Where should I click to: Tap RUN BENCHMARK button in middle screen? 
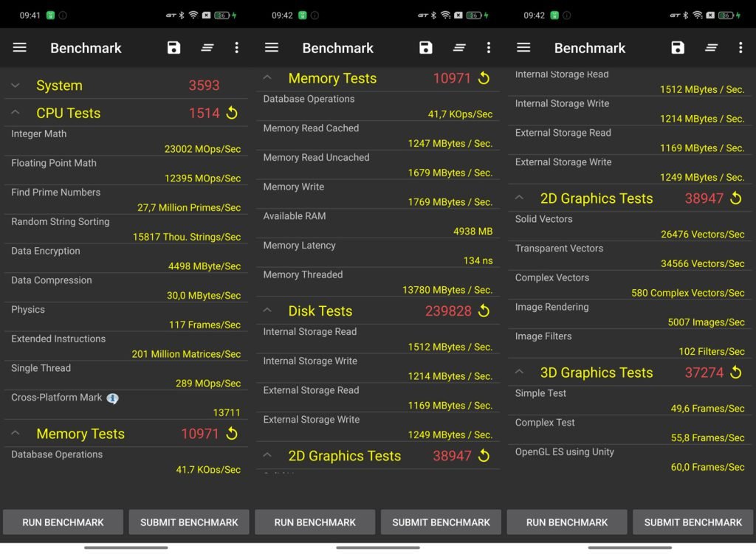[x=315, y=522]
